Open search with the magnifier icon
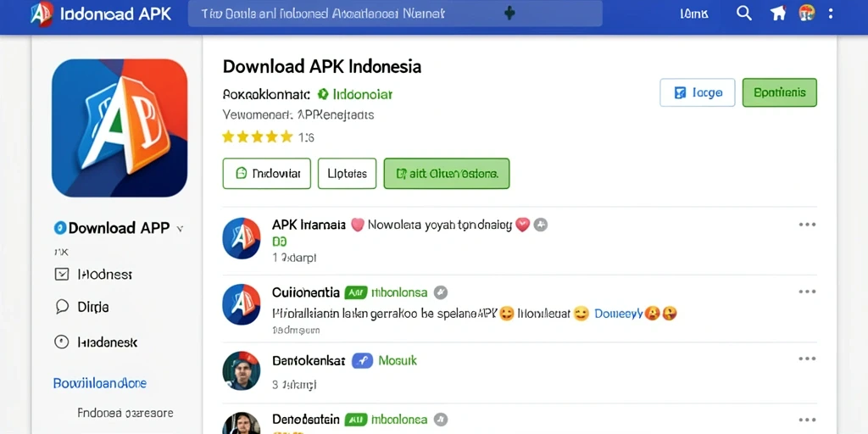 pos(744,14)
